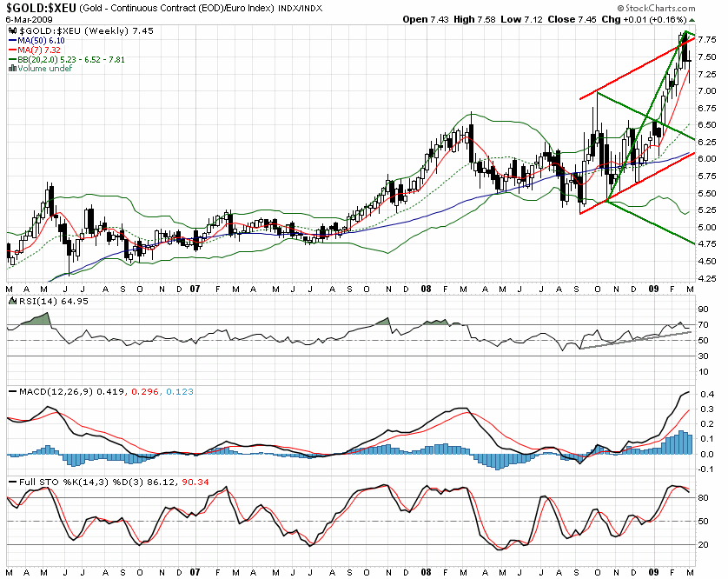Click the black line swatch beside MACD(12,26,9)

click(12, 392)
